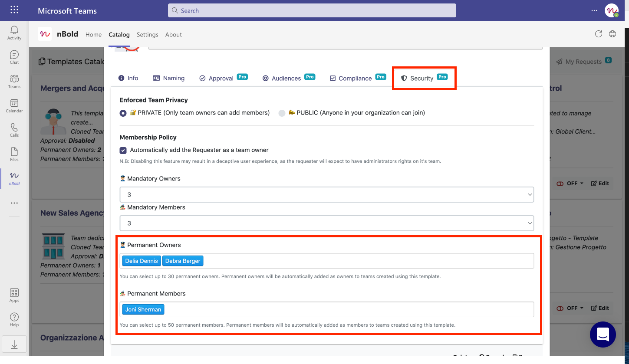Image resolution: width=629 pixels, height=364 pixels.
Task: Select the PRIVATE team privacy option
Action: pyautogui.click(x=123, y=113)
